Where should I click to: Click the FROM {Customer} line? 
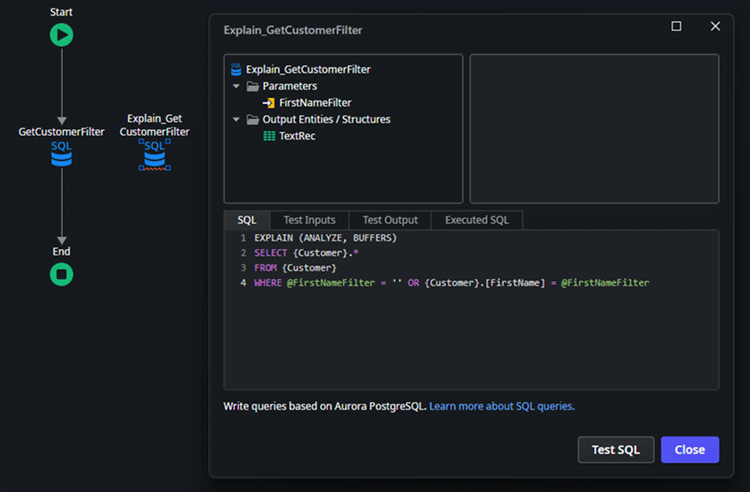pos(295,268)
